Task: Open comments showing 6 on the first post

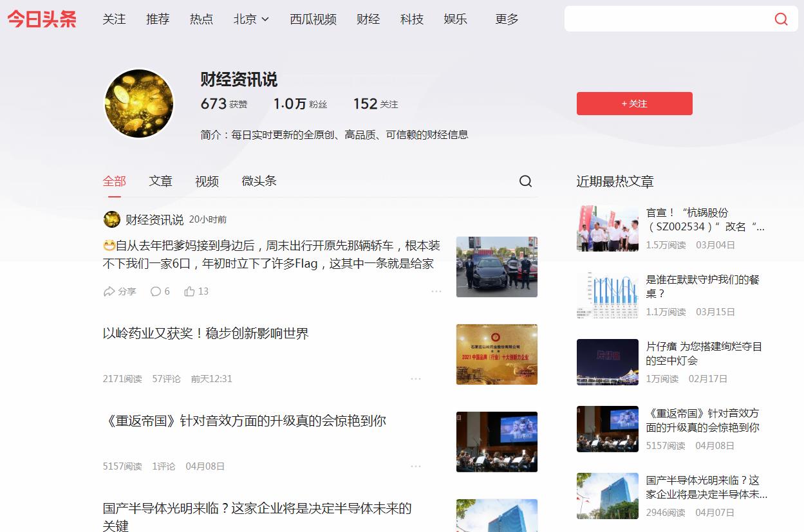Action: [x=160, y=291]
